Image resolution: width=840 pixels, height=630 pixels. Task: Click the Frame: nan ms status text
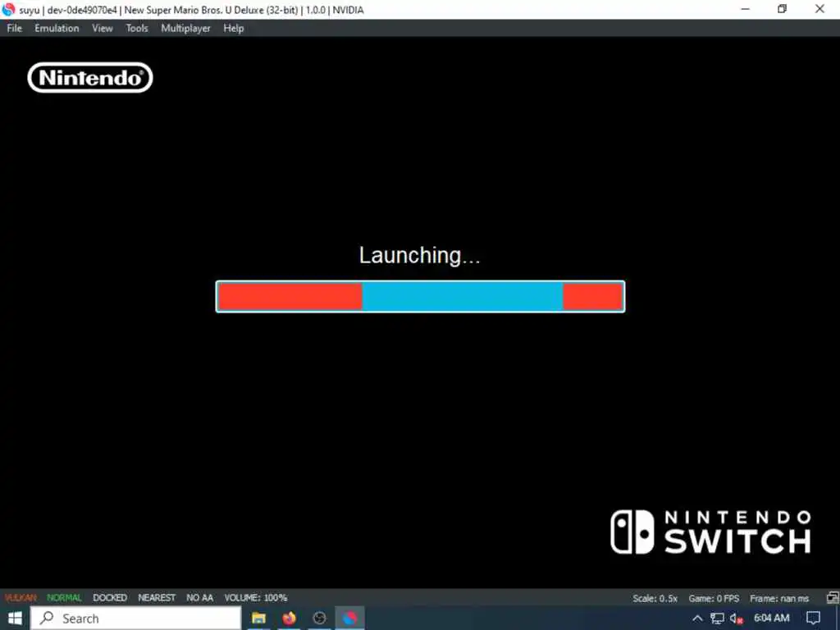pyautogui.click(x=779, y=598)
